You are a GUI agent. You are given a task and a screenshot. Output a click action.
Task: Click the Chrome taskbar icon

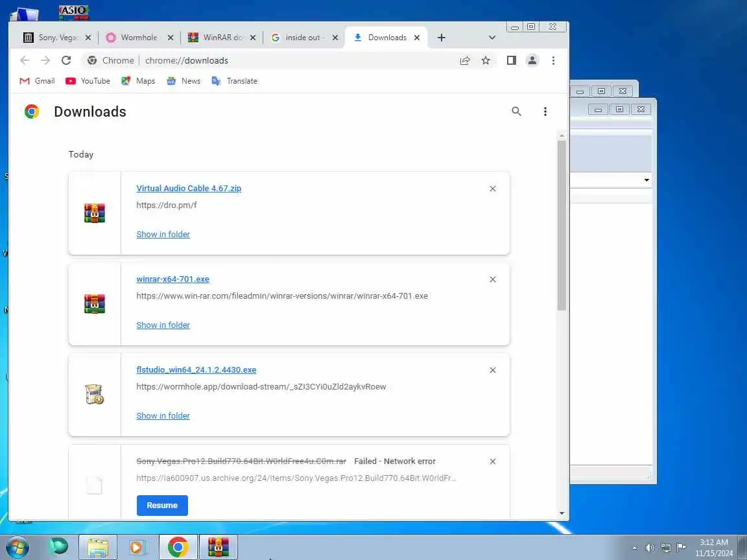pos(178,547)
